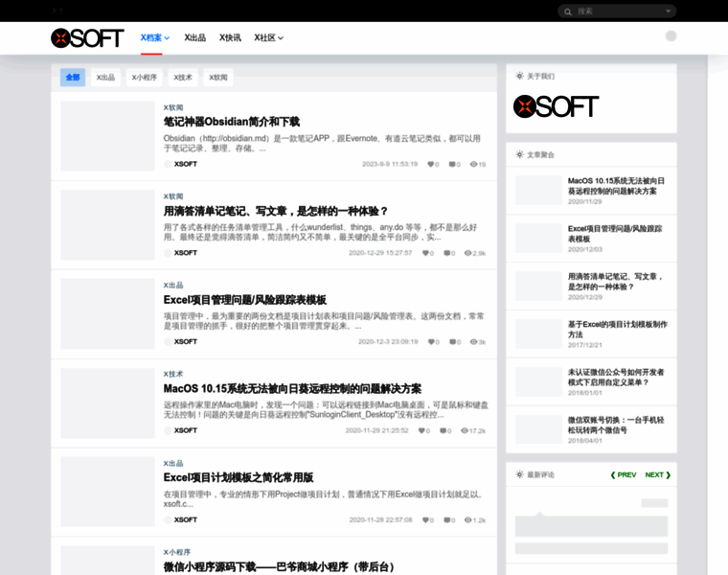Click the like heart on Obsidian article
The image size is (728, 575).
click(430, 164)
